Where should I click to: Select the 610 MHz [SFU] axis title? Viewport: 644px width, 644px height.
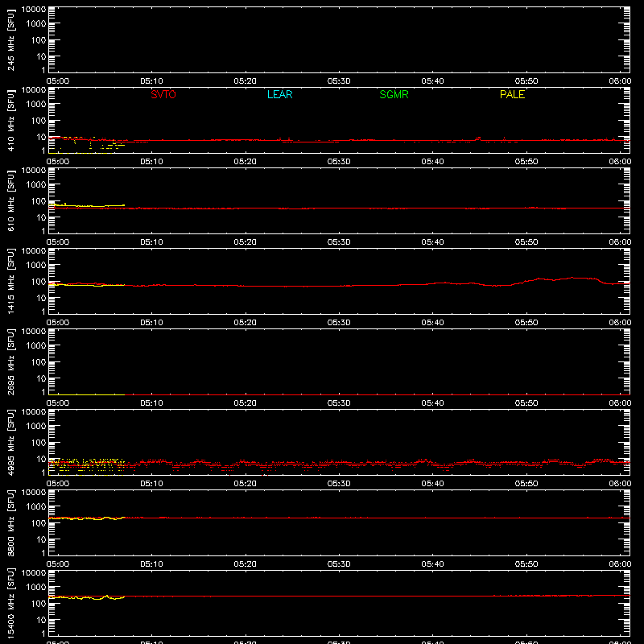10,200
